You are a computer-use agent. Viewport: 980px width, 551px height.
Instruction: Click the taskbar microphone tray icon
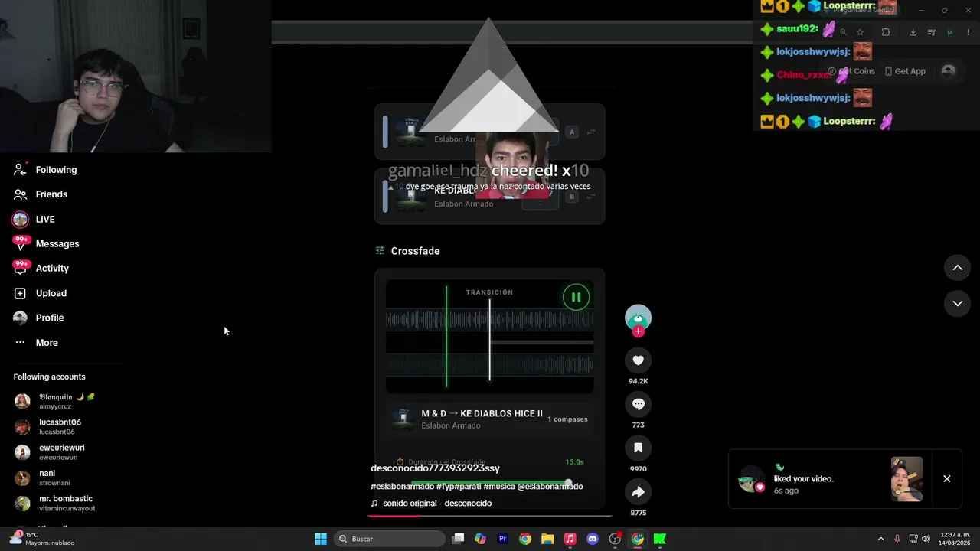tap(897, 539)
